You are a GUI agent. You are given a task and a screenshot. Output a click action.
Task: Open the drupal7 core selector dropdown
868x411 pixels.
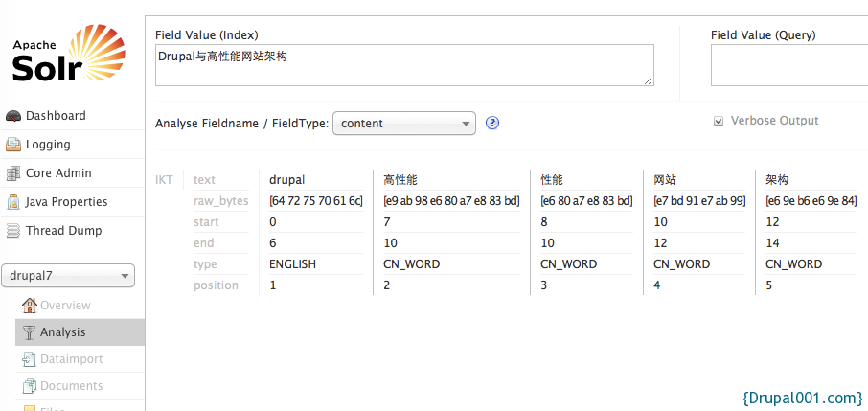(68, 275)
